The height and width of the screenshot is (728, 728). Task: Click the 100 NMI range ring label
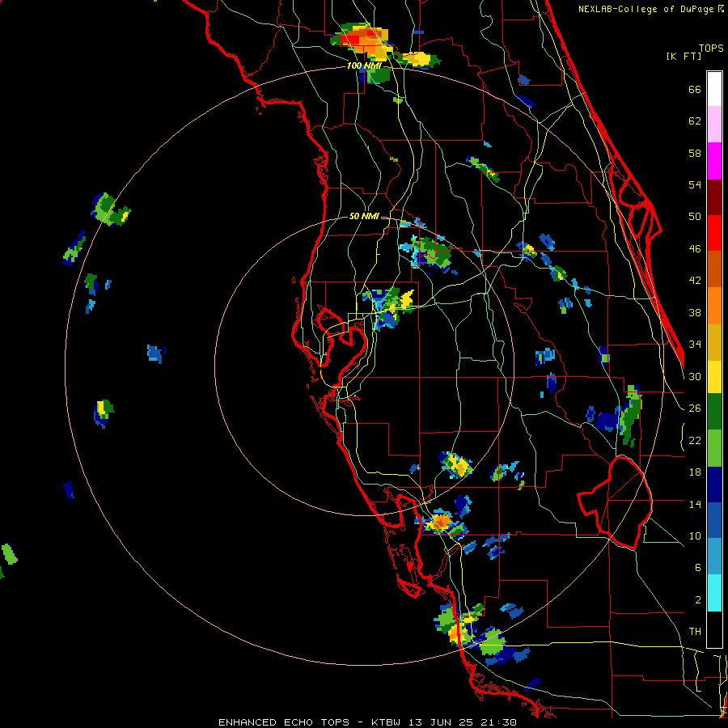pos(364,66)
